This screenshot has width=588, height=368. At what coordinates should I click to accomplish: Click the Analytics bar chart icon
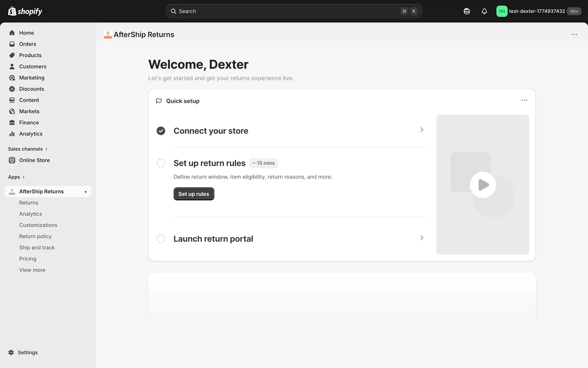tap(12, 134)
